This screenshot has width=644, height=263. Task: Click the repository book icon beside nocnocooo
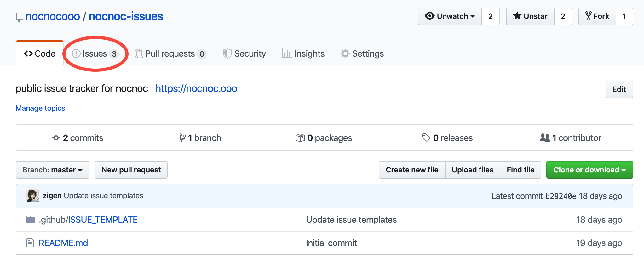pos(19,17)
